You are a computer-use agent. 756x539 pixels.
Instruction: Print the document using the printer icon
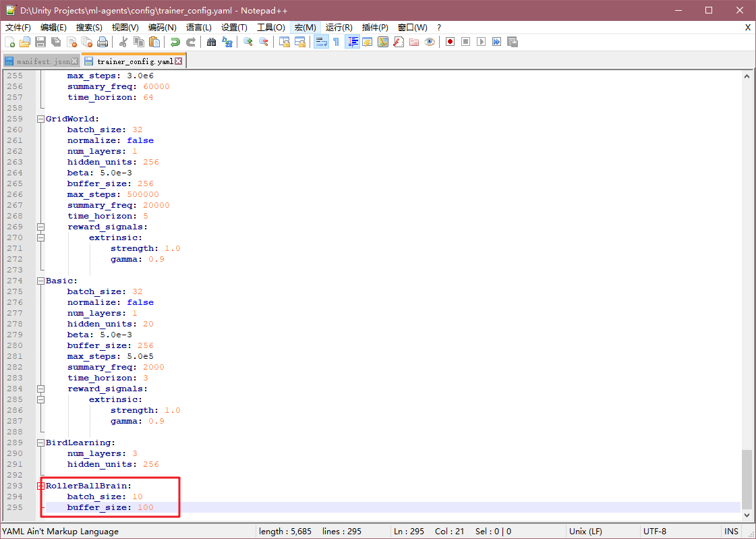coord(103,42)
